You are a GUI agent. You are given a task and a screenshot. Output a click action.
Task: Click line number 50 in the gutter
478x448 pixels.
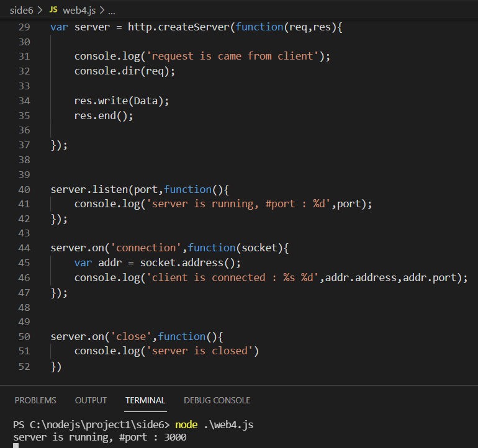click(x=24, y=337)
